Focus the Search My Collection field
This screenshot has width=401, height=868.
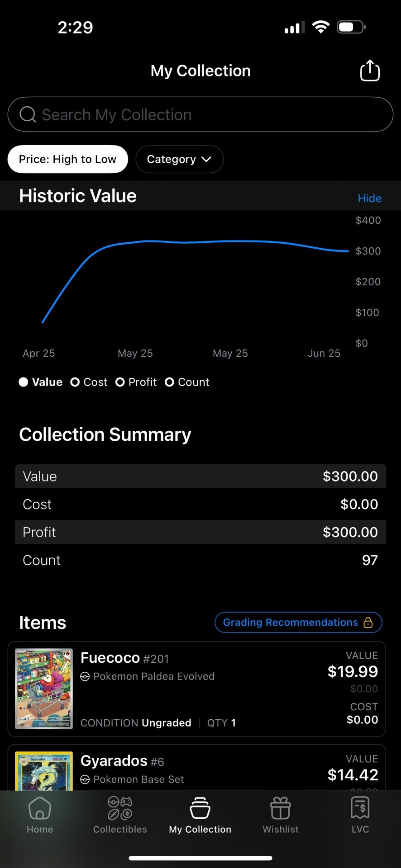pyautogui.click(x=200, y=114)
